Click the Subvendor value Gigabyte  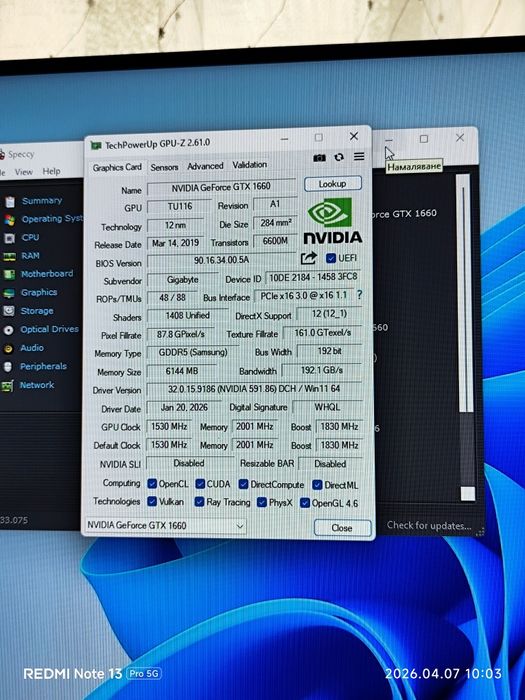pos(183,279)
